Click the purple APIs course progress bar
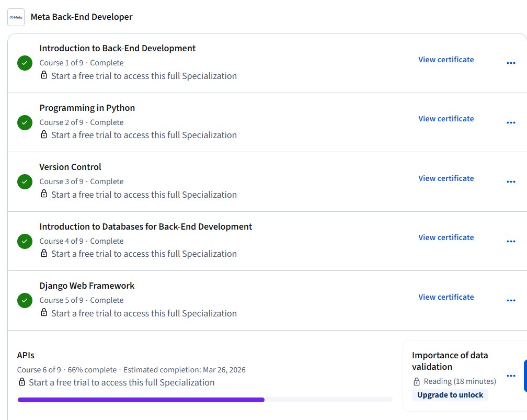The image size is (527, 420). (141, 400)
